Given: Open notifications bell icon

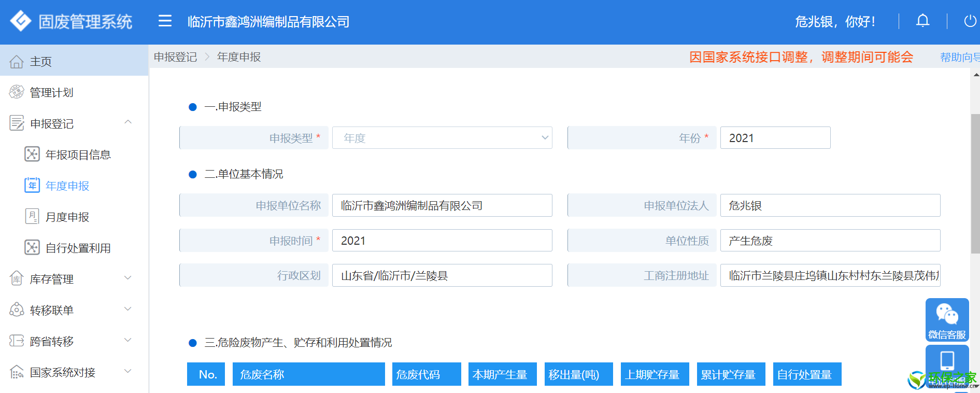Looking at the screenshot, I should [x=922, y=21].
